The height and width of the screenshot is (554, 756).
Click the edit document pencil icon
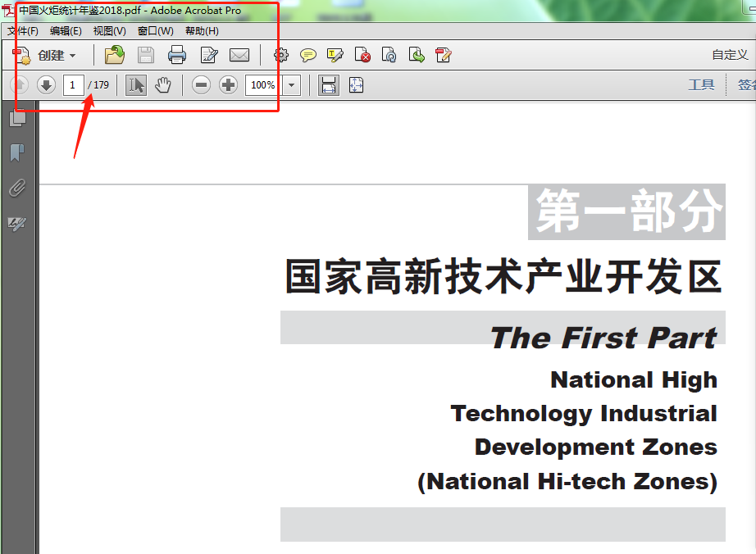pyautogui.click(x=209, y=55)
